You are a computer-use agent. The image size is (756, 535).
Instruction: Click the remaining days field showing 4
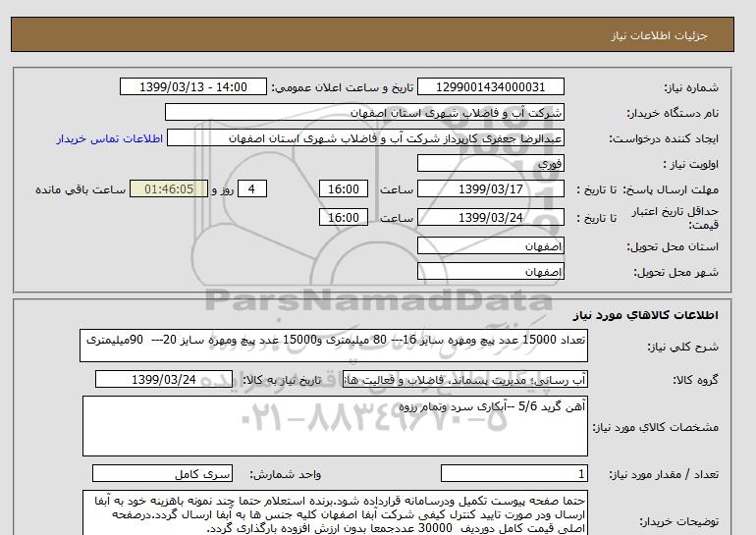tap(251, 188)
